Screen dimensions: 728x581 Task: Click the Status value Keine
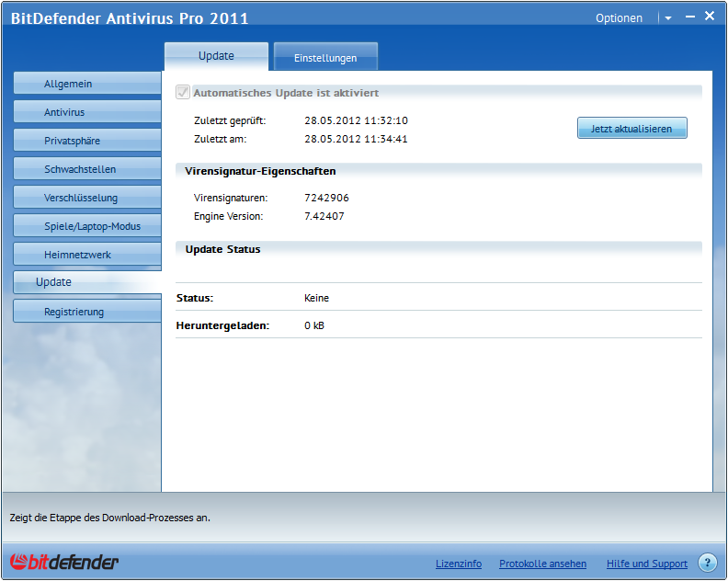pos(316,298)
